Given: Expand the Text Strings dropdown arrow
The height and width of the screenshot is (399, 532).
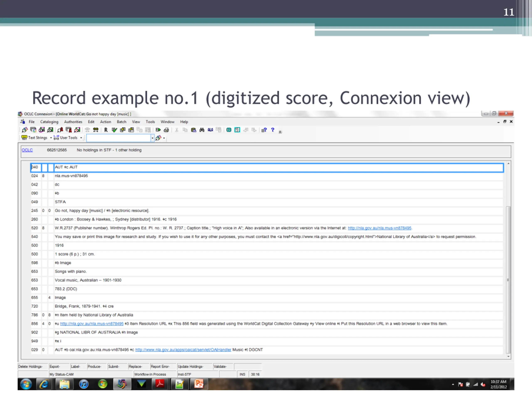Looking at the screenshot, I should [51, 138].
